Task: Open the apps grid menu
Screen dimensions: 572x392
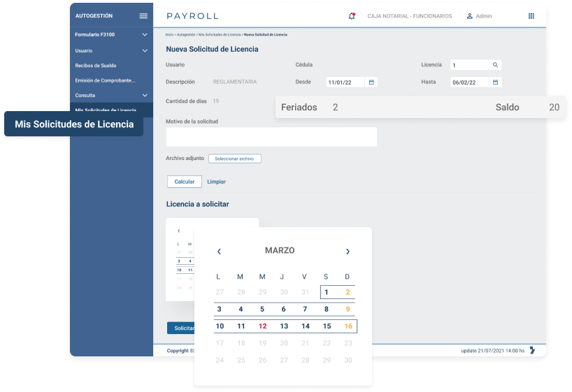Action: [531, 16]
